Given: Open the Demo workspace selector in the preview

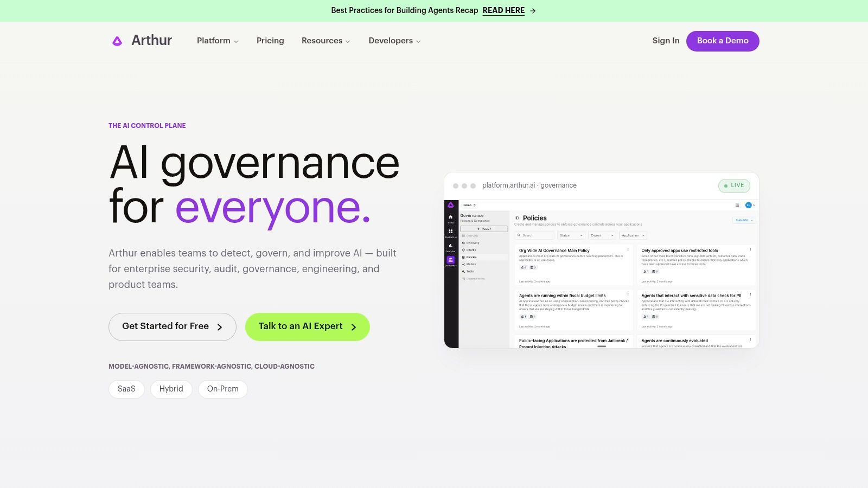Looking at the screenshot, I should [469, 205].
